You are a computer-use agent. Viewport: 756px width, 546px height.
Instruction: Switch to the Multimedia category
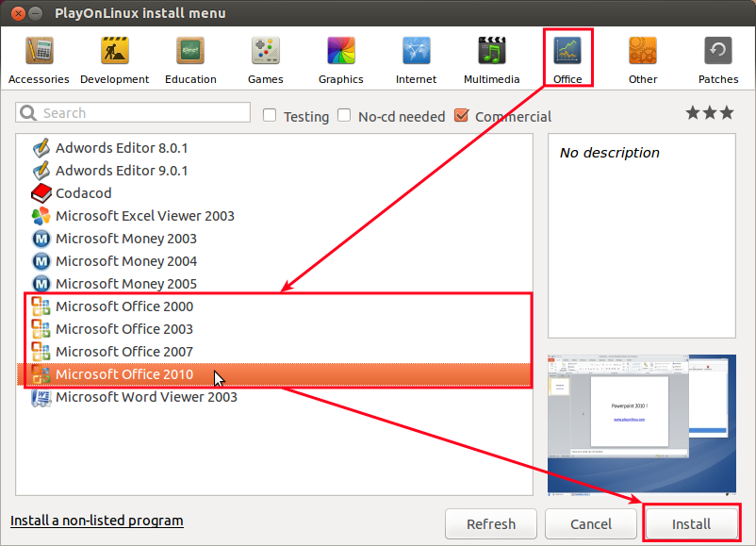(x=491, y=52)
